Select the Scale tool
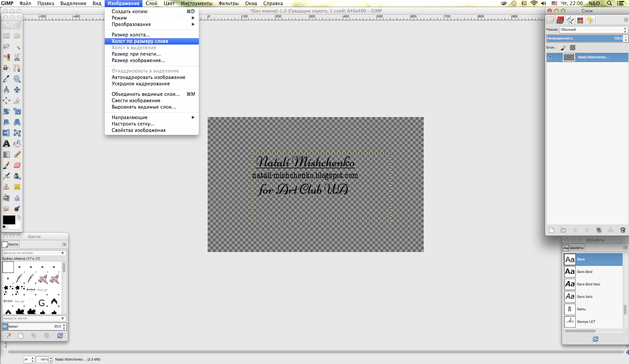 (17, 112)
